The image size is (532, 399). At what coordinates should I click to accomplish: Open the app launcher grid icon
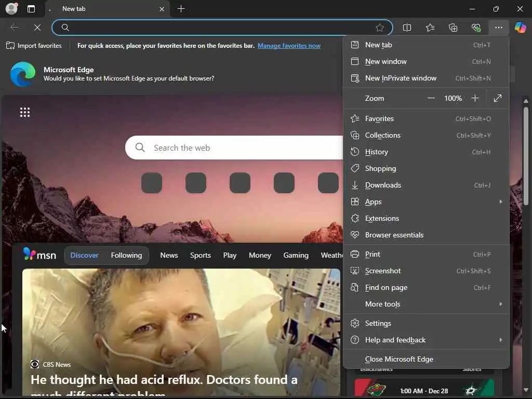25,112
